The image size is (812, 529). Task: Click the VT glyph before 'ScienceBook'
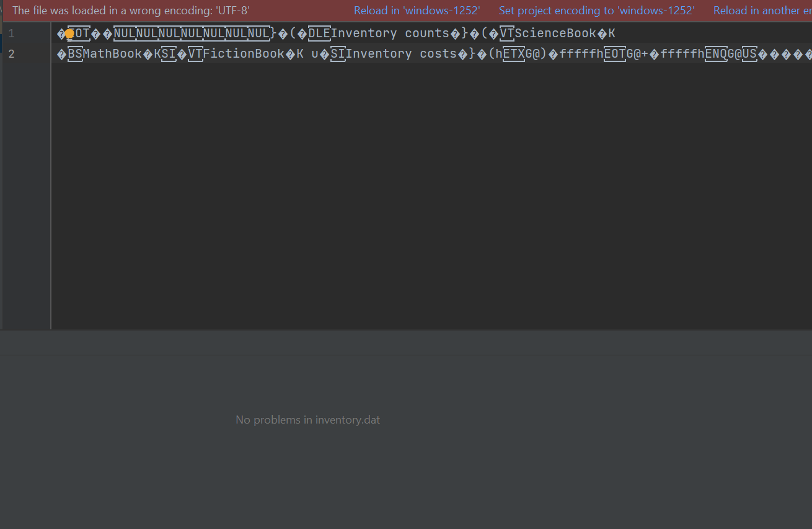[x=506, y=33]
